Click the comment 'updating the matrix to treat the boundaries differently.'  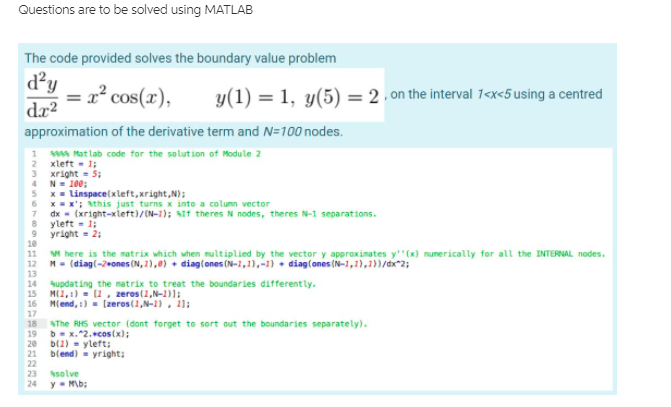[x=183, y=284]
